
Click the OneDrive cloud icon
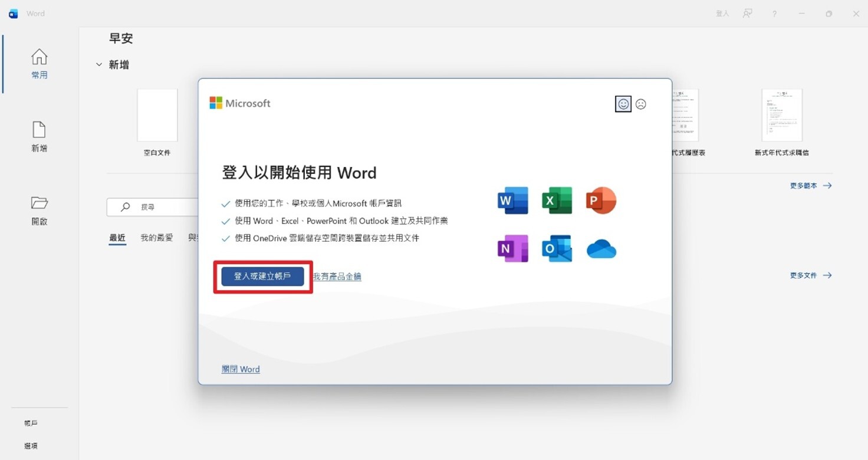601,250
